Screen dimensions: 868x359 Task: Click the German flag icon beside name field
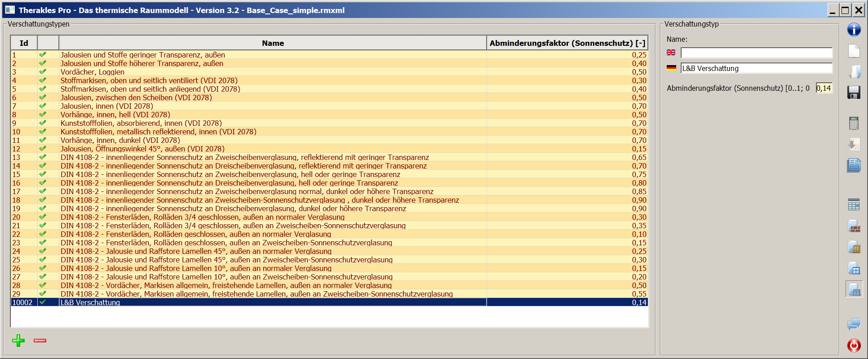671,68
